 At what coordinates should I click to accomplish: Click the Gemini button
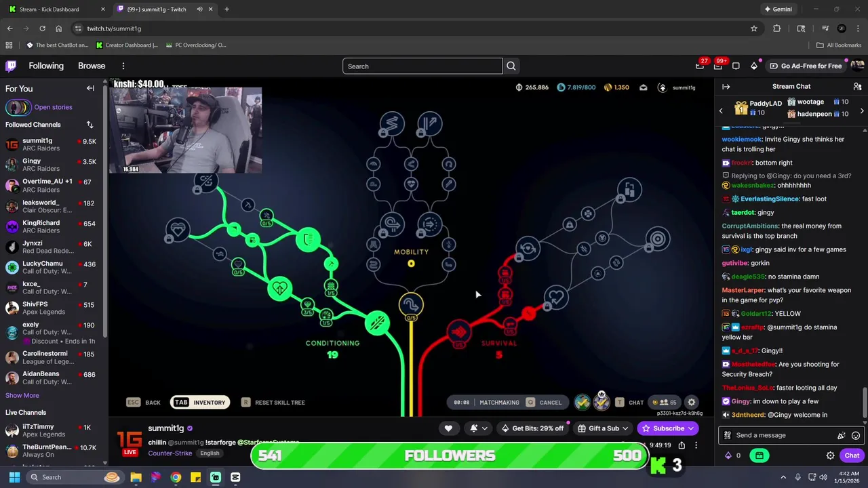[x=778, y=9]
